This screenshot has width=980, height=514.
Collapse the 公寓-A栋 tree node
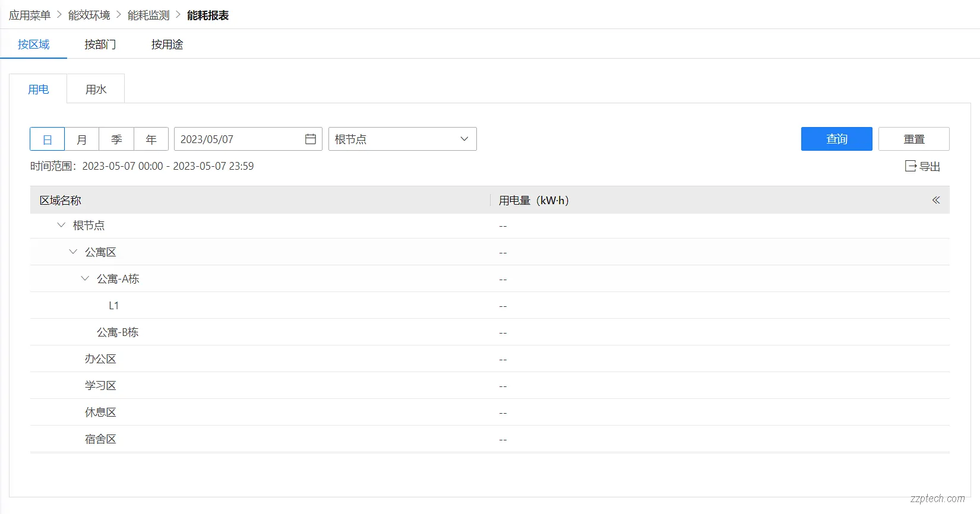85,278
